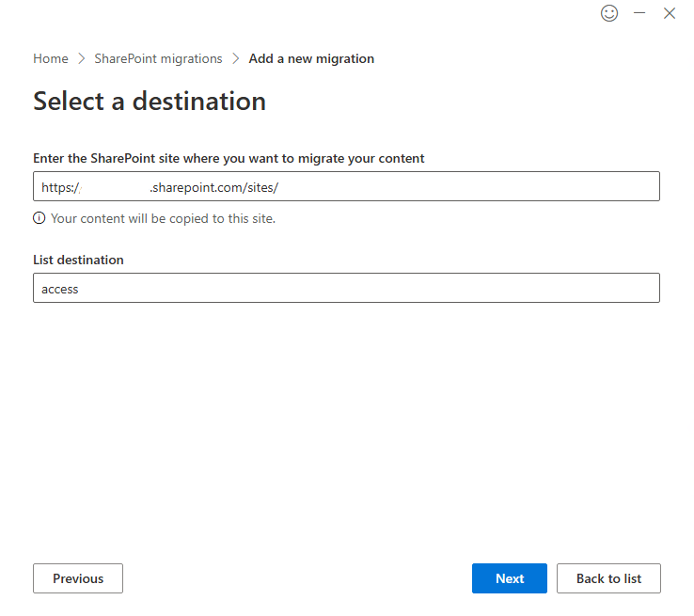Click the 'sharepoint.com/sites/' text in the URL box
Viewport: 694px width, 616px height.
click(214, 187)
